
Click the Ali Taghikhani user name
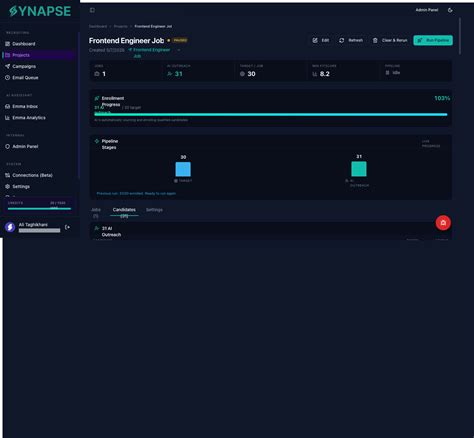point(33,225)
